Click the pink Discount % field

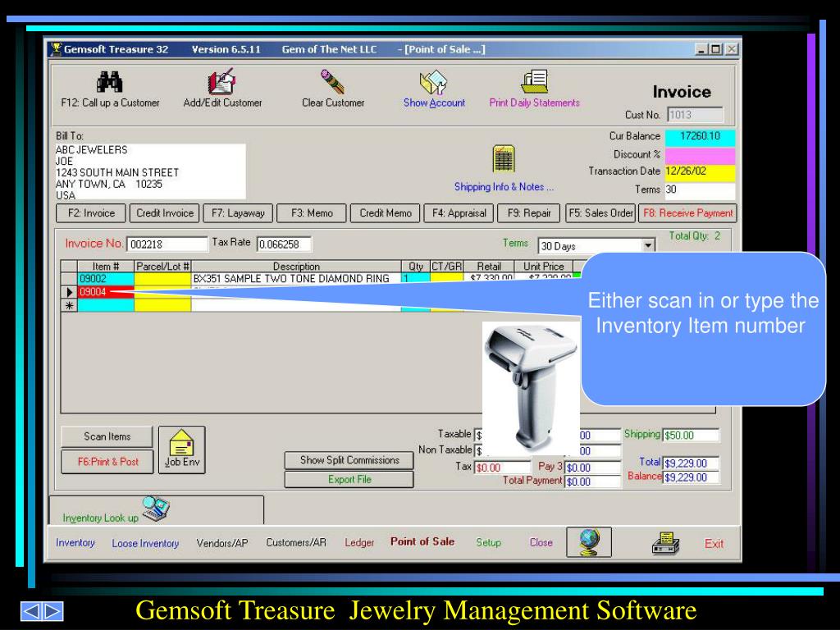700,155
